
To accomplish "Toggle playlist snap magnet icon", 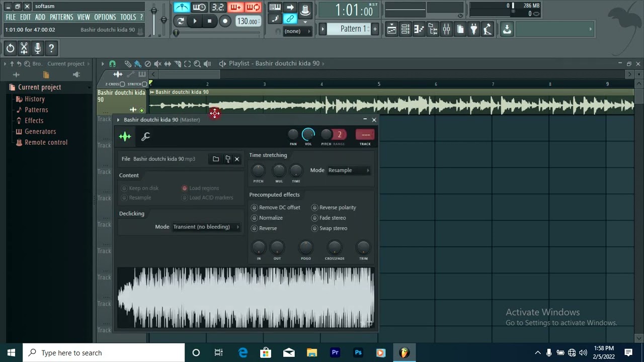I will click(112, 64).
